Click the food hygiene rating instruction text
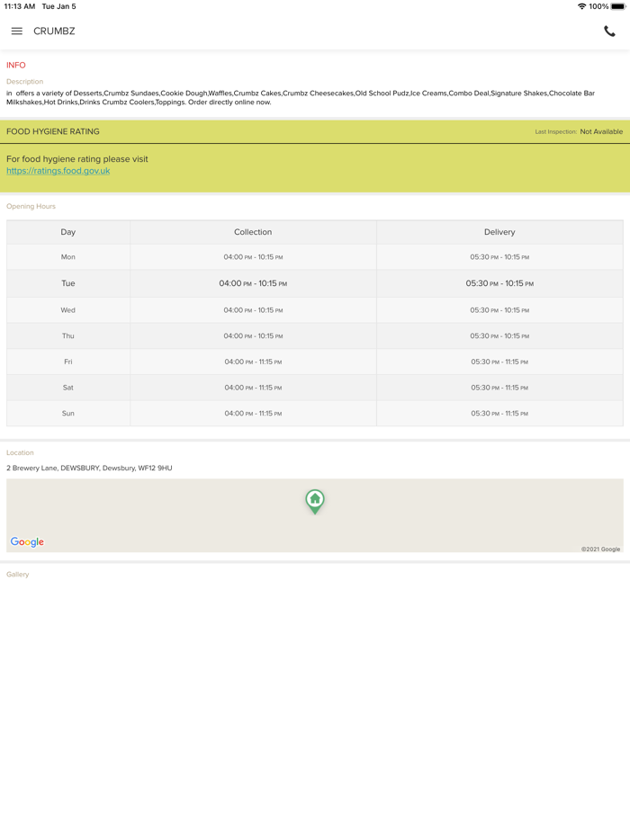This screenshot has width=630, height=840. click(77, 159)
